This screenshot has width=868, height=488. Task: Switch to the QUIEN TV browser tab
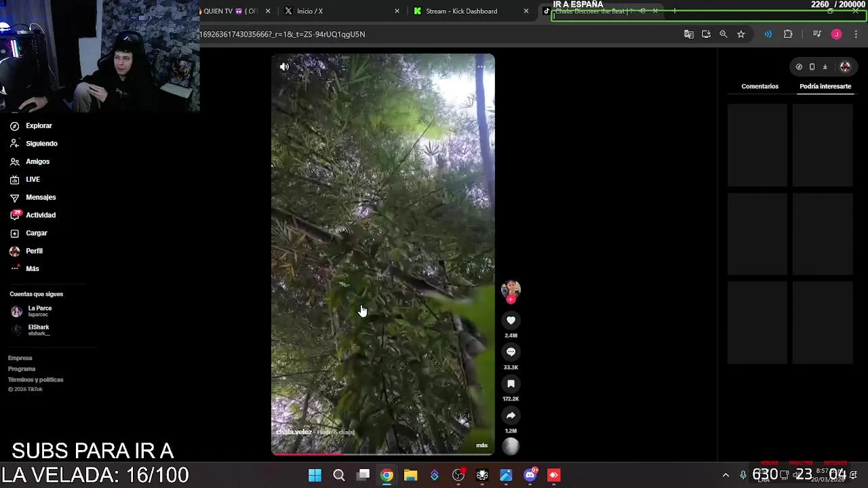click(x=231, y=11)
